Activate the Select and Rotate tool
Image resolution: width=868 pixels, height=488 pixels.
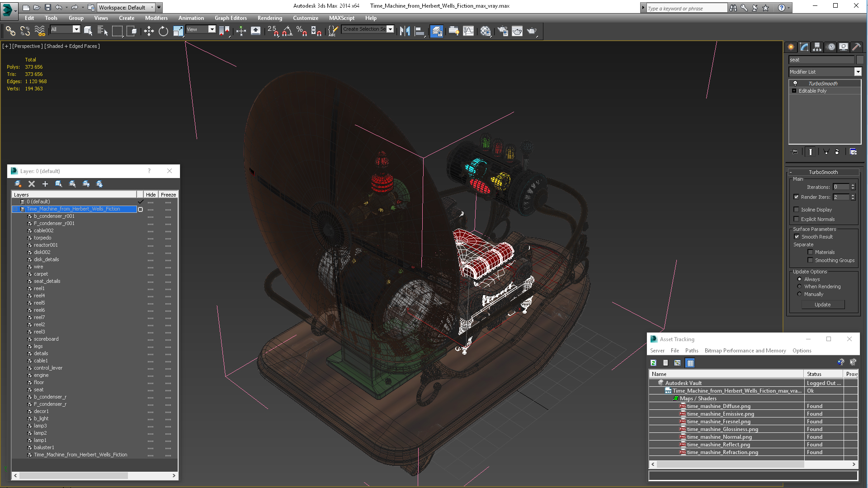[x=163, y=31]
